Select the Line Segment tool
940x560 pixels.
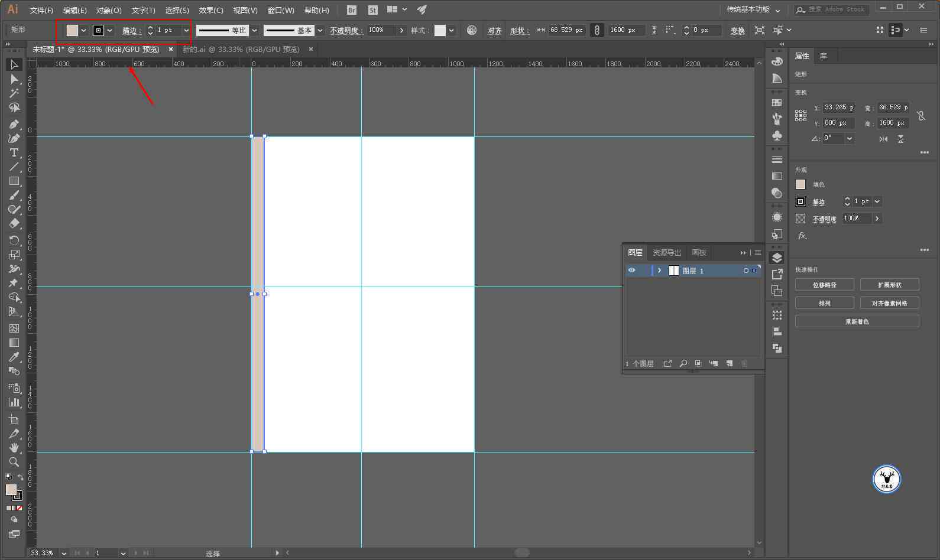click(14, 167)
